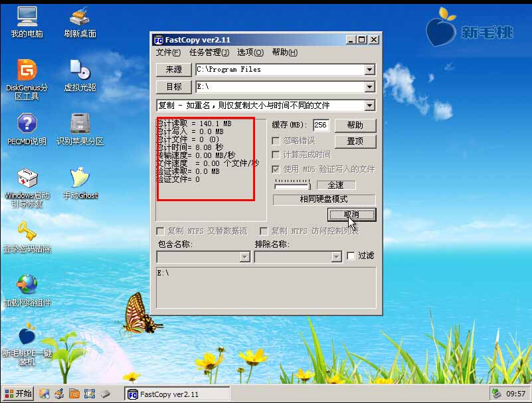This screenshot has height=403, width=532.
Task: Click the 全速 speed label
Action: [x=336, y=185]
